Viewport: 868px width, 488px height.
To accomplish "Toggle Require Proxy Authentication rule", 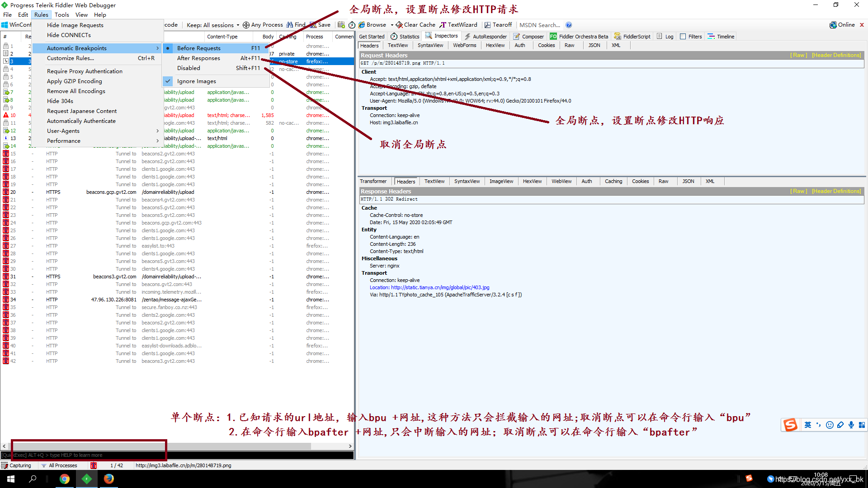I will coord(97,71).
